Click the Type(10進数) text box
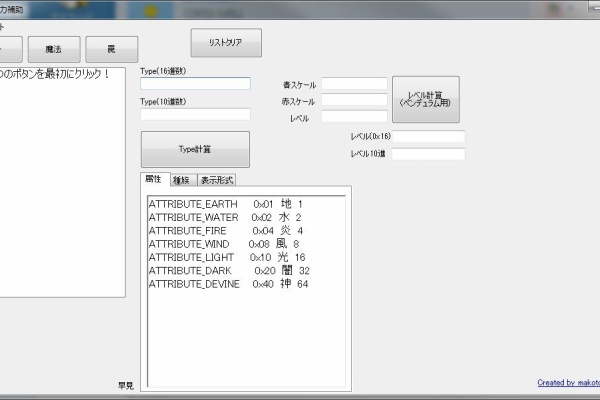Screen dimensions: 600x400 click(195, 114)
